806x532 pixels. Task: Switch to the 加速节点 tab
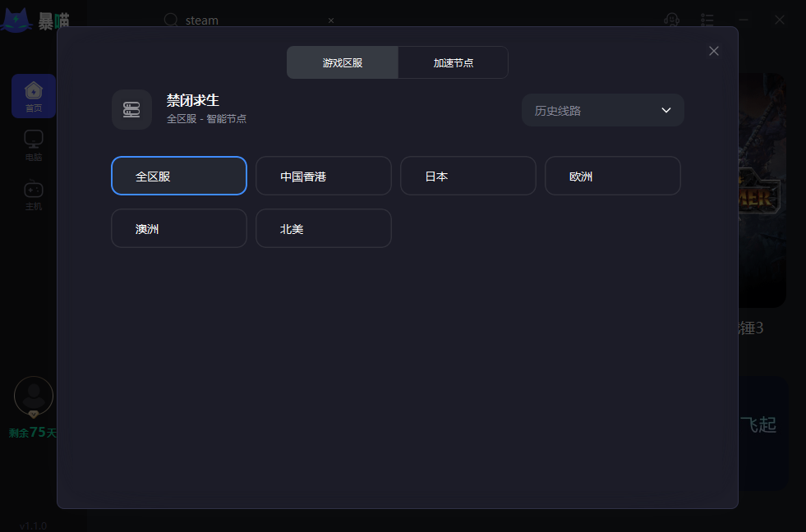[x=454, y=62]
